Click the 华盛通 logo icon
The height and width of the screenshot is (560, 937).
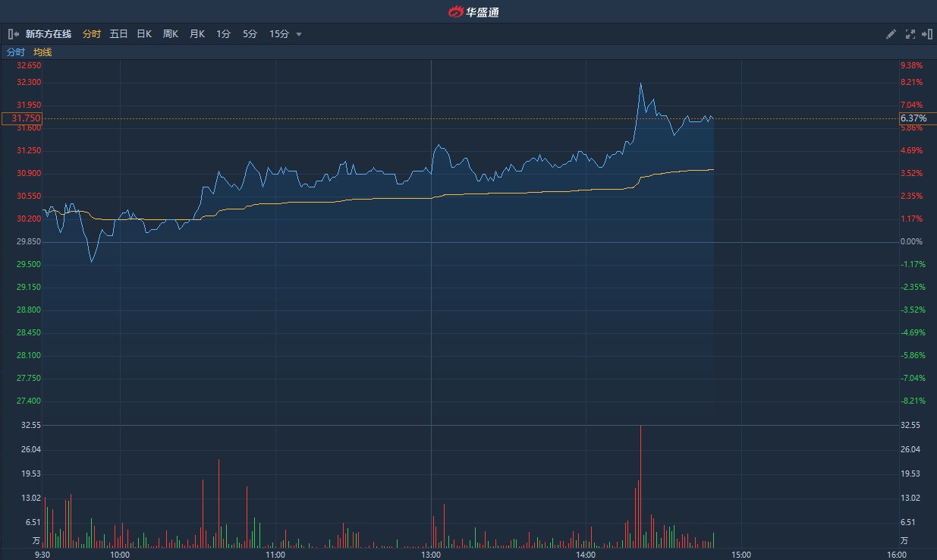pos(455,11)
